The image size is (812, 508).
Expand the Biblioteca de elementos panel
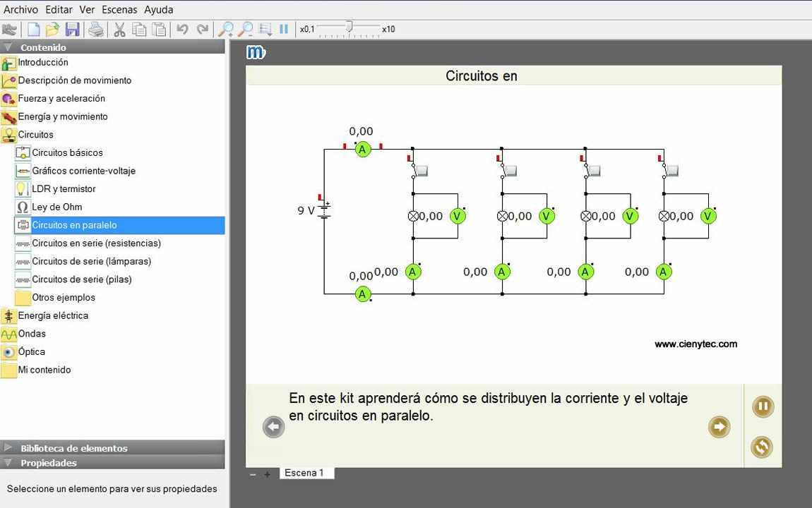tap(73, 448)
